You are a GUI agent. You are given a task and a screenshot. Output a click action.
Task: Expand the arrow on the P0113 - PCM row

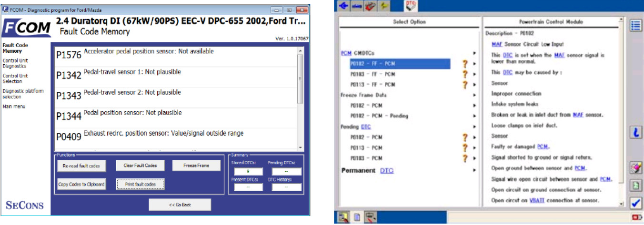pyautogui.click(x=474, y=147)
